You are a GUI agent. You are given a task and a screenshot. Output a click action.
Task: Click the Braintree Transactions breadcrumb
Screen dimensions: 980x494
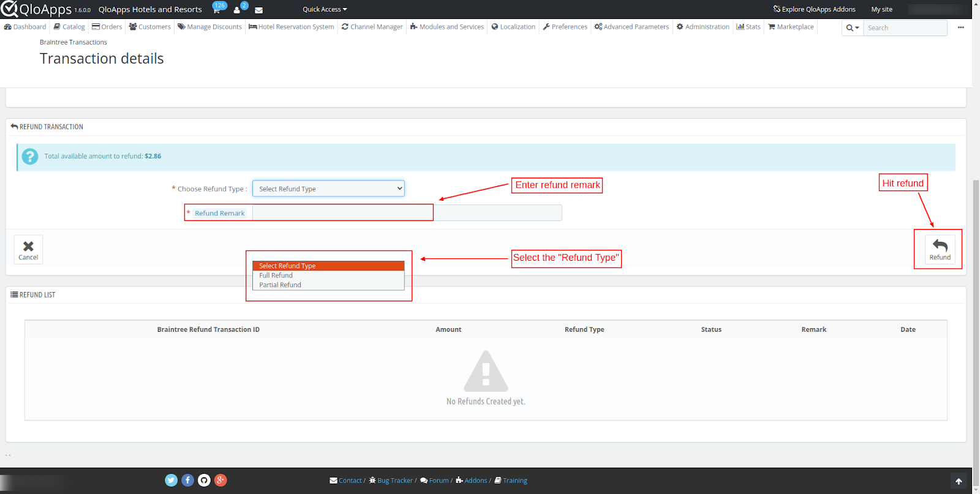tap(73, 42)
